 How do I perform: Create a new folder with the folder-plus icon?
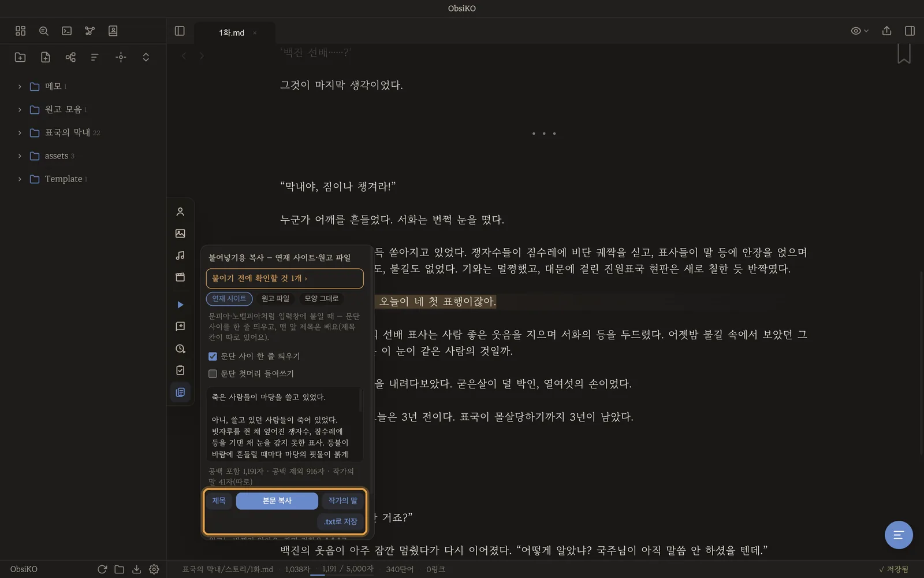20,57
